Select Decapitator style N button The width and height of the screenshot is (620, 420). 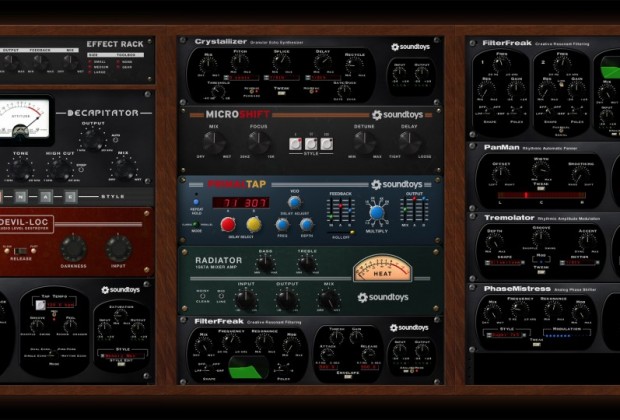coord(21,196)
